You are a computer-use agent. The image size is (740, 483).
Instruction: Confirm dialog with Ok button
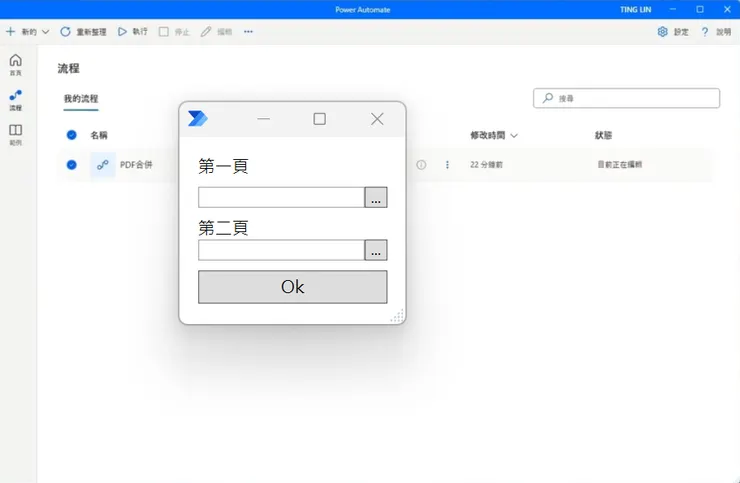click(x=293, y=287)
